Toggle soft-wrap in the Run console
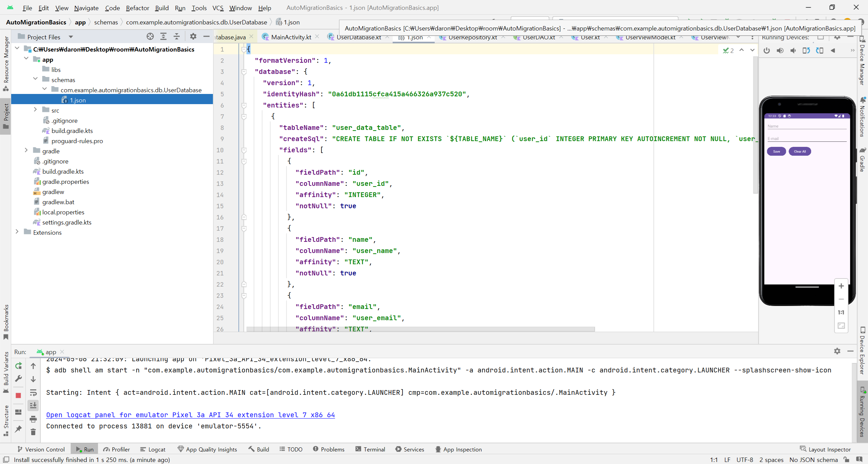868x464 pixels. [33, 393]
